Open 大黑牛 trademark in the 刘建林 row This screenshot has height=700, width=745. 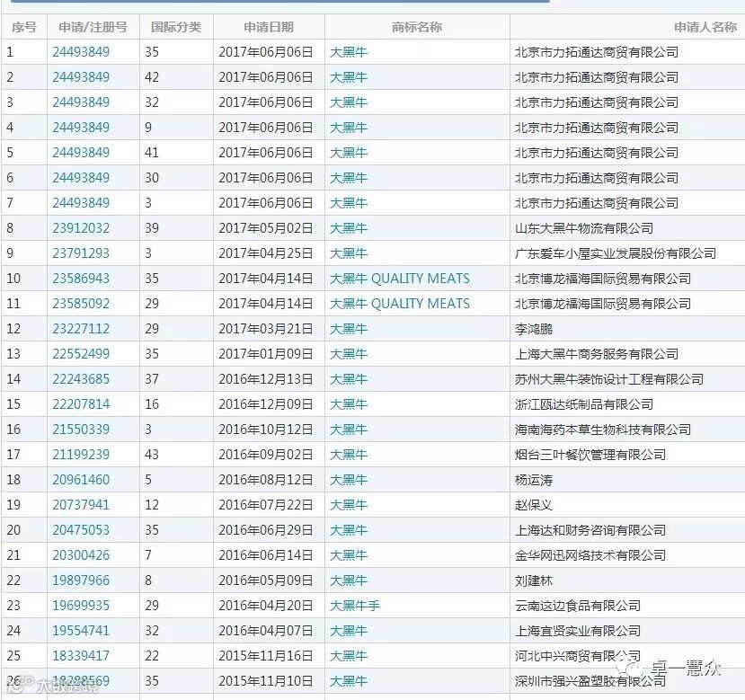coord(349,580)
